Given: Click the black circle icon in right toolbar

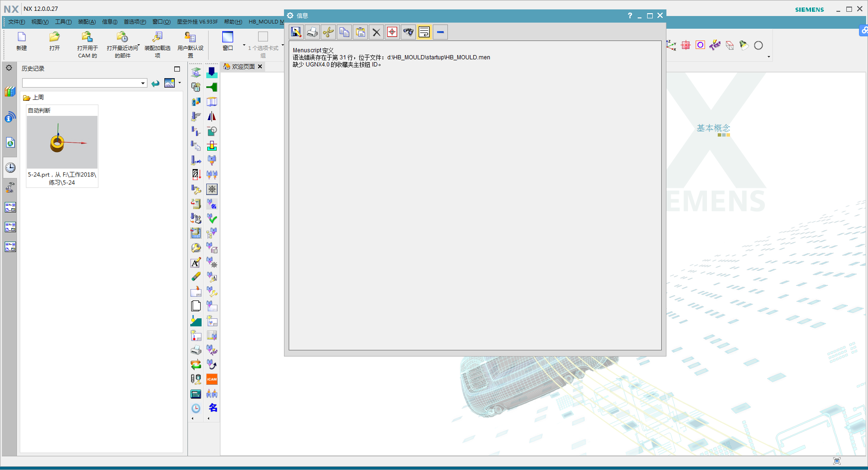Looking at the screenshot, I should (758, 45).
